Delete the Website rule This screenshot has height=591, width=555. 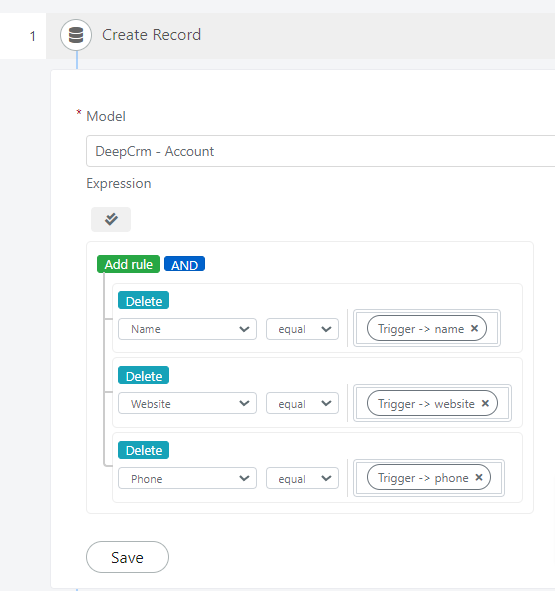pos(143,375)
